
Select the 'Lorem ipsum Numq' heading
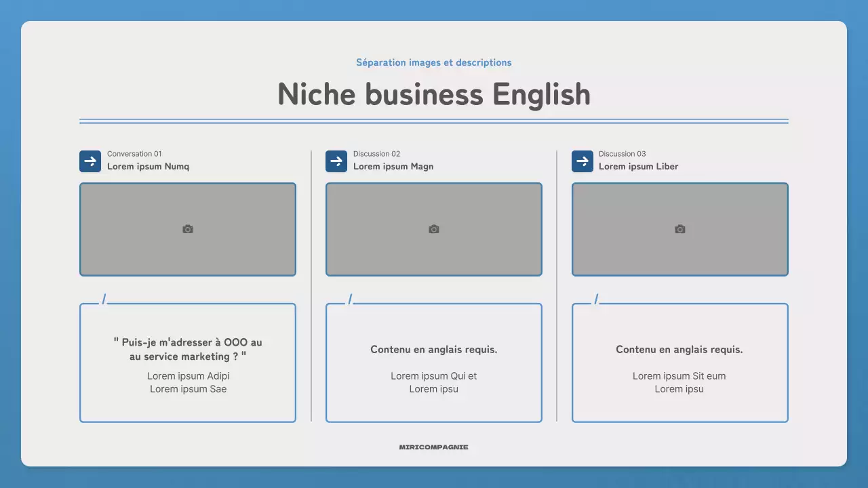point(148,167)
